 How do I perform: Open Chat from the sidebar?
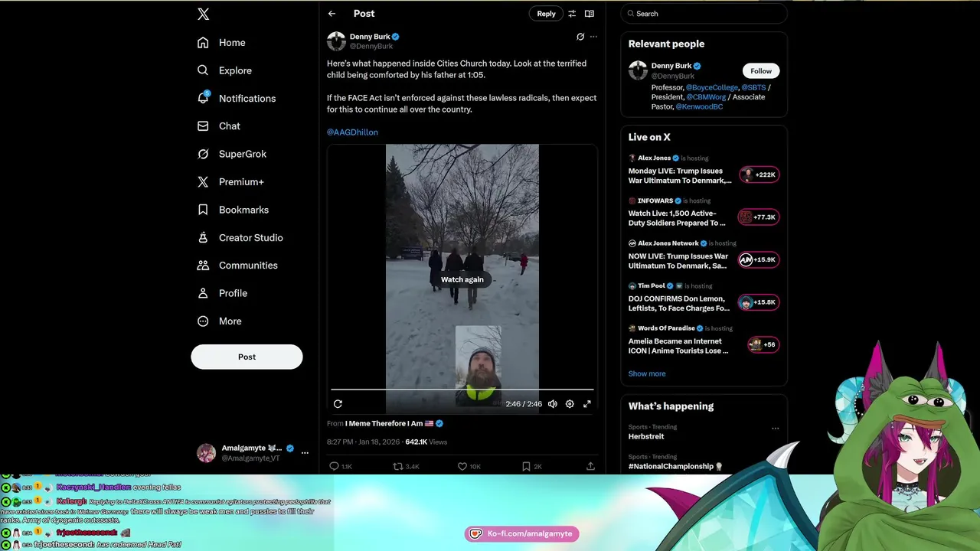[219, 126]
